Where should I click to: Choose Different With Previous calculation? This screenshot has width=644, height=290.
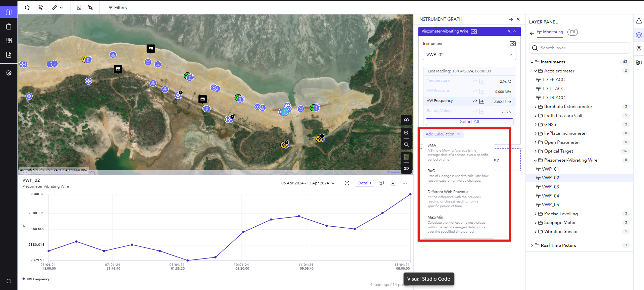click(458, 199)
